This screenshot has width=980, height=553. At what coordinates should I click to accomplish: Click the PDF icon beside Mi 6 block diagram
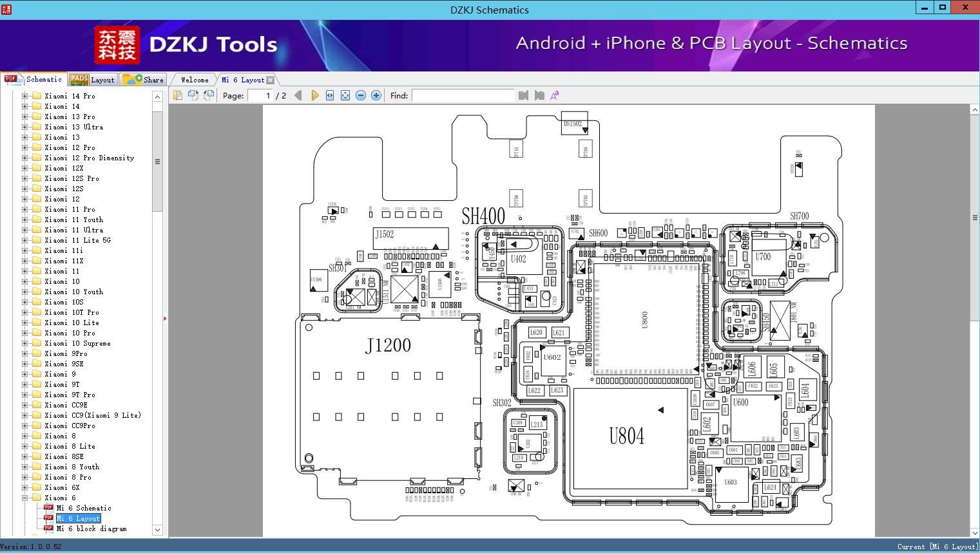tap(48, 528)
